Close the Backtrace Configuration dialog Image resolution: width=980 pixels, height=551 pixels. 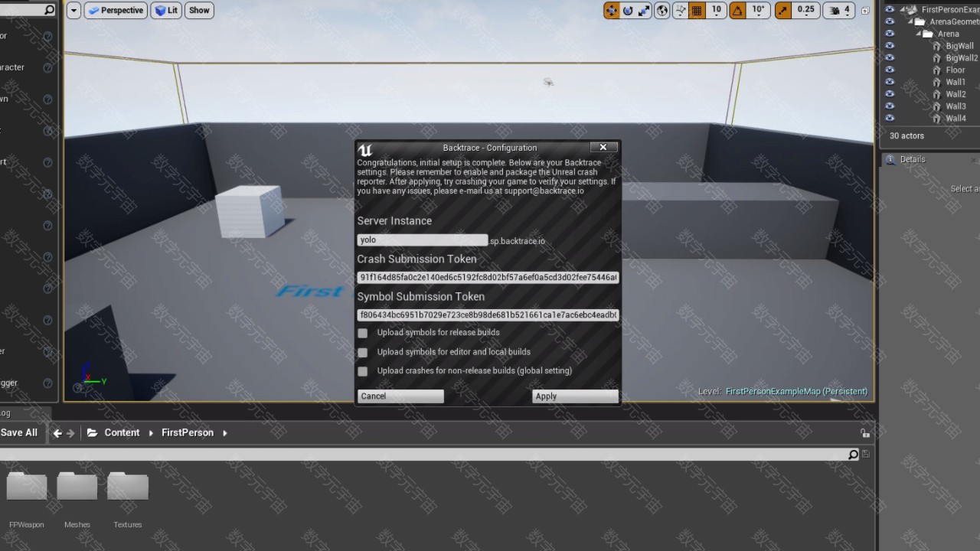[x=603, y=147]
